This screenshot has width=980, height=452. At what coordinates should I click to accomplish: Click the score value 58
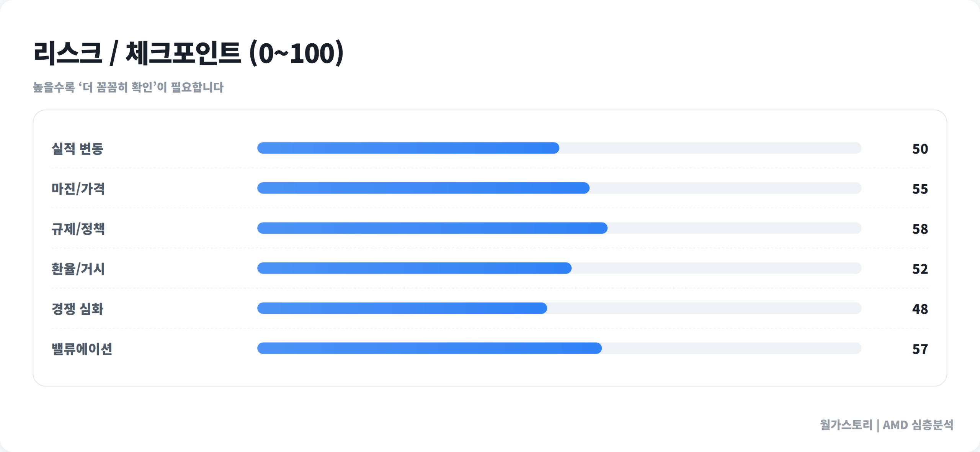click(920, 229)
